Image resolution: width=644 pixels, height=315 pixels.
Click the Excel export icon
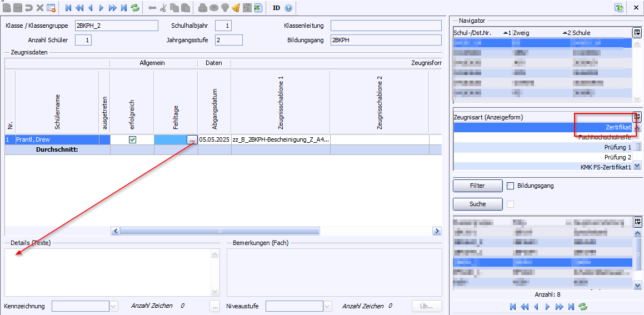pyautogui.click(x=258, y=8)
